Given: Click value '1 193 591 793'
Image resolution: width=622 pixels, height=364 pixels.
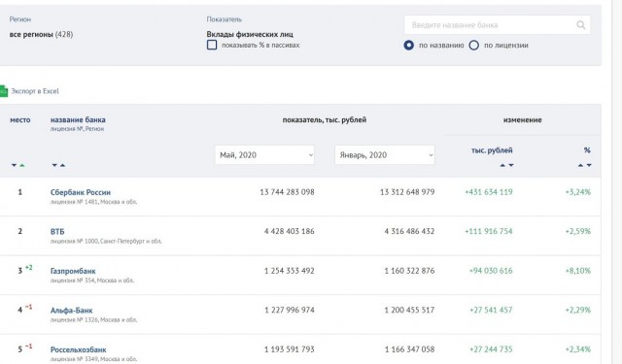Looking at the screenshot, I should pyautogui.click(x=290, y=349).
